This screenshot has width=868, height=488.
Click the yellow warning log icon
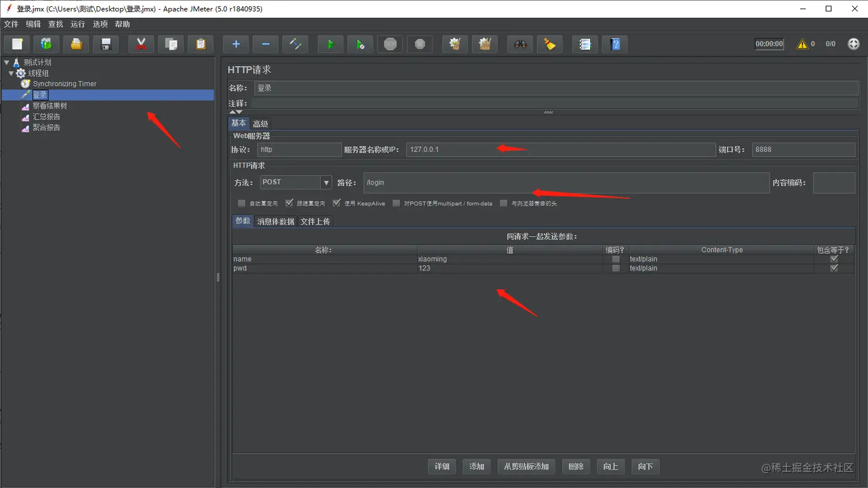tap(802, 44)
